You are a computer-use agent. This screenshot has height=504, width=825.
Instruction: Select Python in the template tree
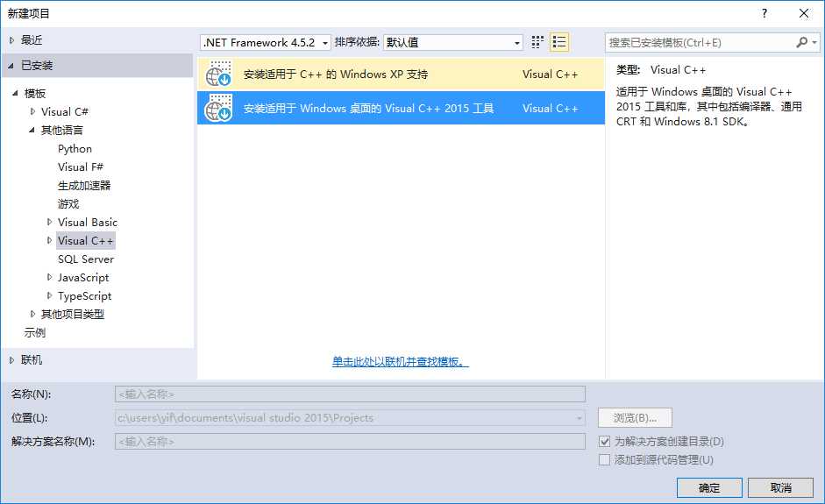click(x=75, y=149)
